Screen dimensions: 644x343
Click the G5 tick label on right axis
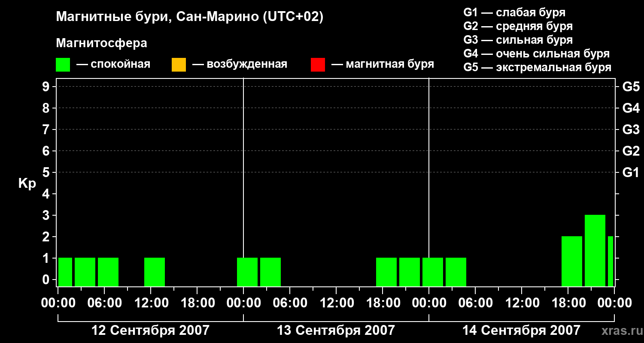[x=631, y=87]
